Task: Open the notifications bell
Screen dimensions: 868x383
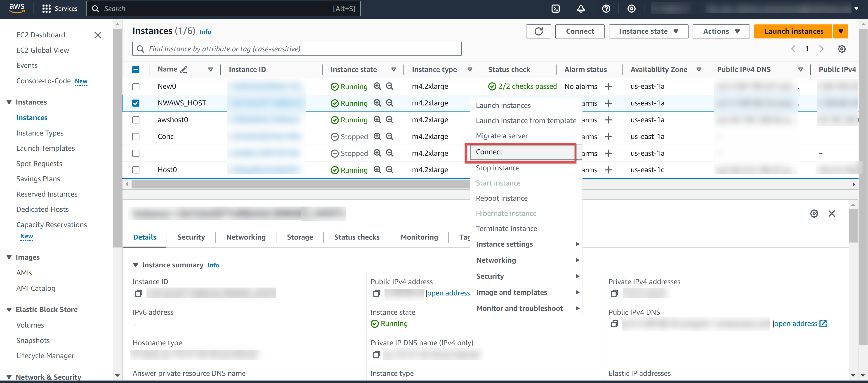Action: pyautogui.click(x=580, y=9)
